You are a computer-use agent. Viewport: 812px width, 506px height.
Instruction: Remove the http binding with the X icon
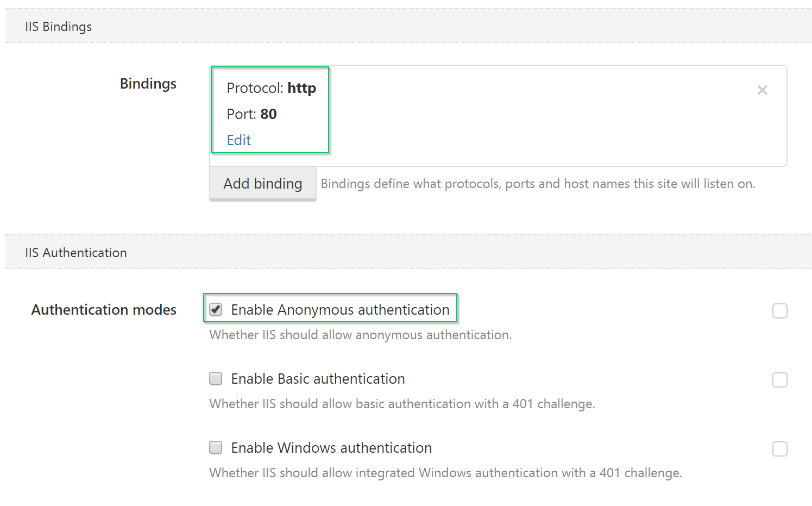(x=762, y=90)
